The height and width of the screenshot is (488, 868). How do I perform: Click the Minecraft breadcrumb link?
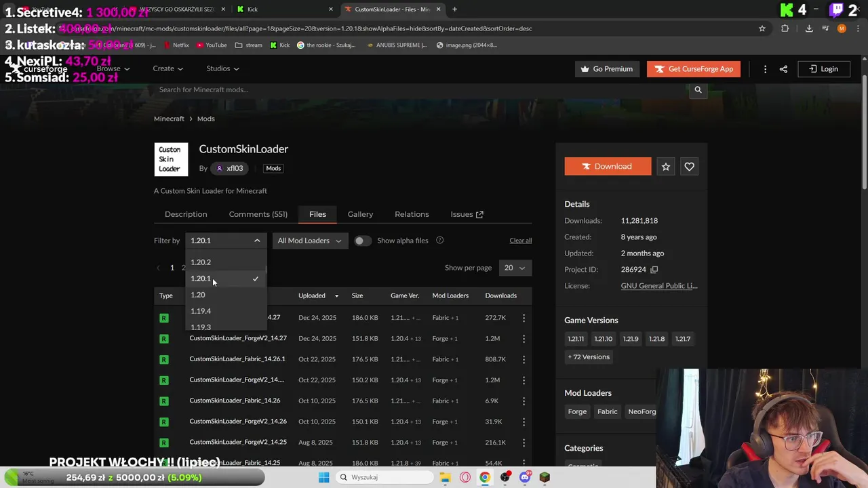[x=169, y=119]
